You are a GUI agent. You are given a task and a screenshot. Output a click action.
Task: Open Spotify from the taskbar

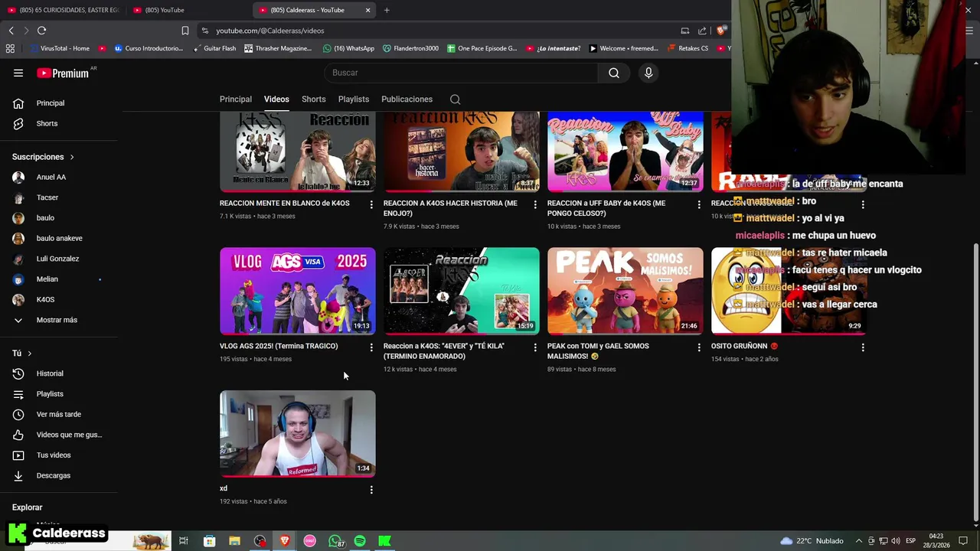tap(360, 541)
